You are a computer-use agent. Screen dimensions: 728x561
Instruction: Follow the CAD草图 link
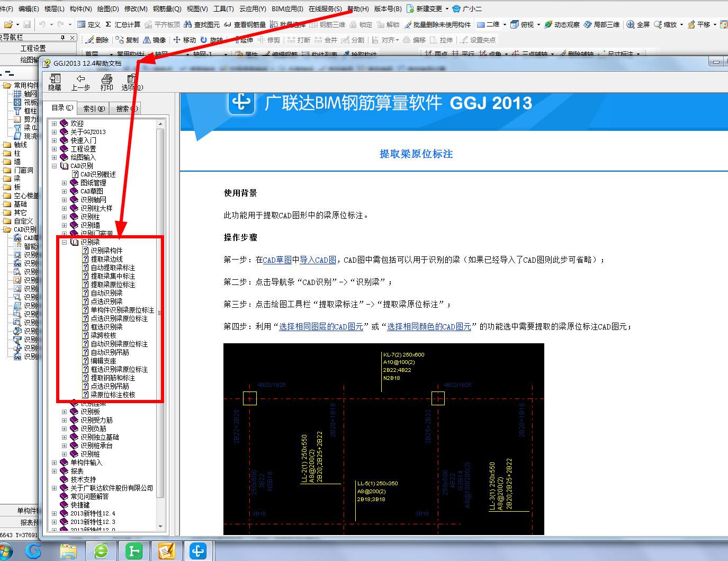tap(277, 260)
